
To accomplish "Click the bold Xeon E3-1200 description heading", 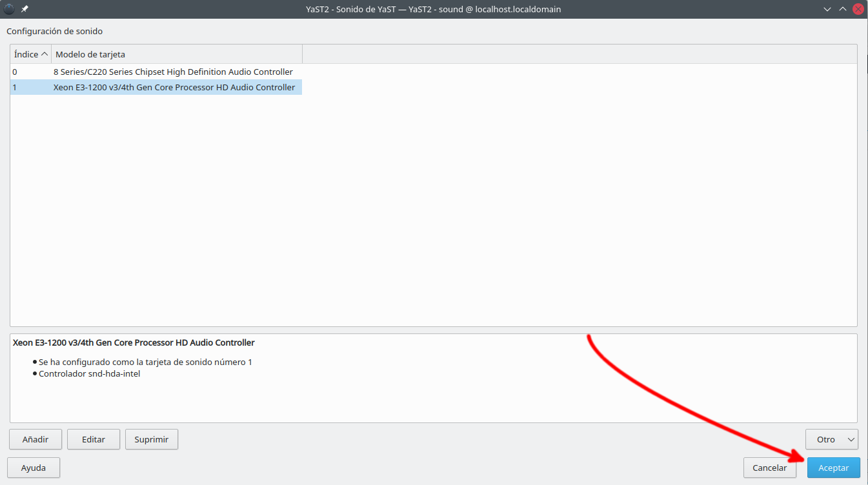I will tap(134, 342).
